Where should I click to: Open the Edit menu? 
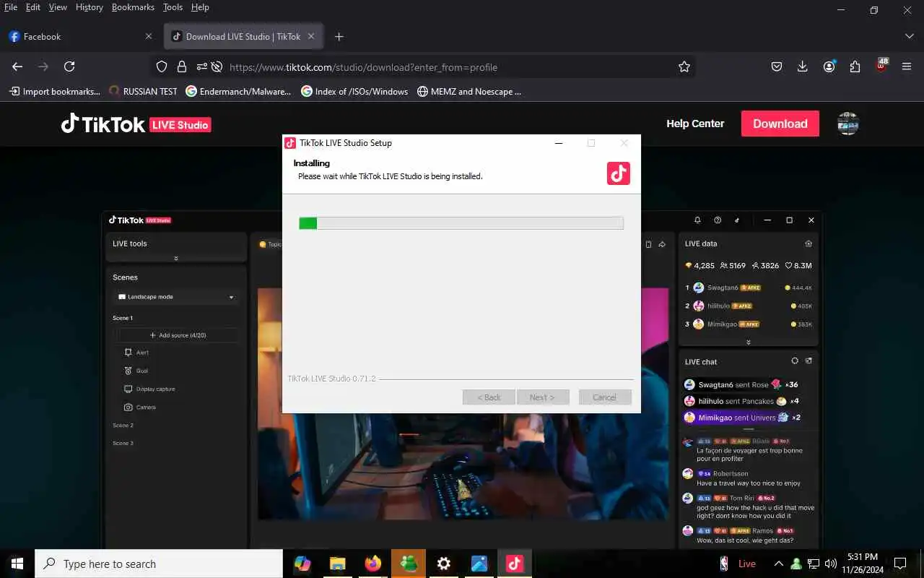[x=33, y=7]
